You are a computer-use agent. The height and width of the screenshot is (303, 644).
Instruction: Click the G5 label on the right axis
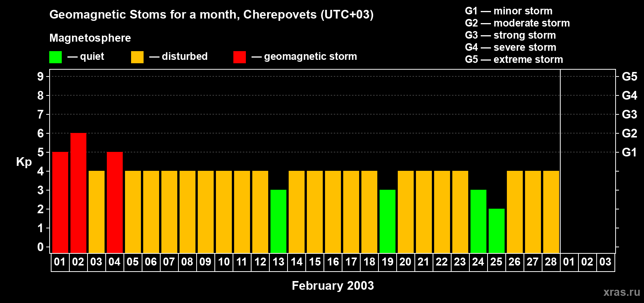click(629, 77)
